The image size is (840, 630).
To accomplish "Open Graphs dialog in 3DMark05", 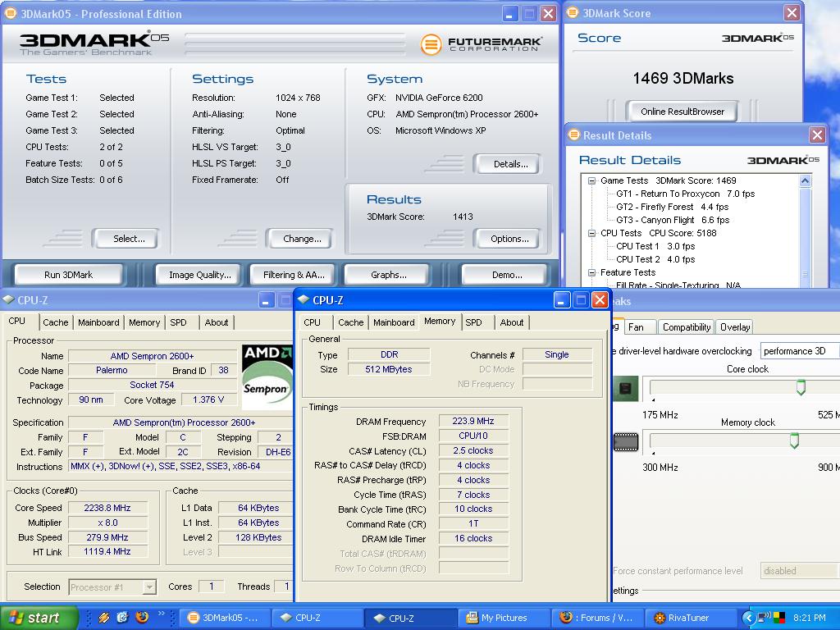I will [388, 275].
